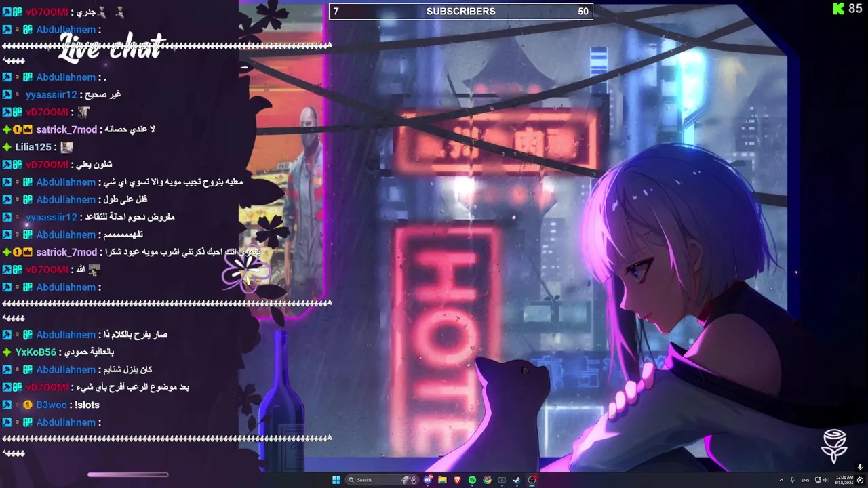Click the badge beside B3woo's name

(x=28, y=405)
